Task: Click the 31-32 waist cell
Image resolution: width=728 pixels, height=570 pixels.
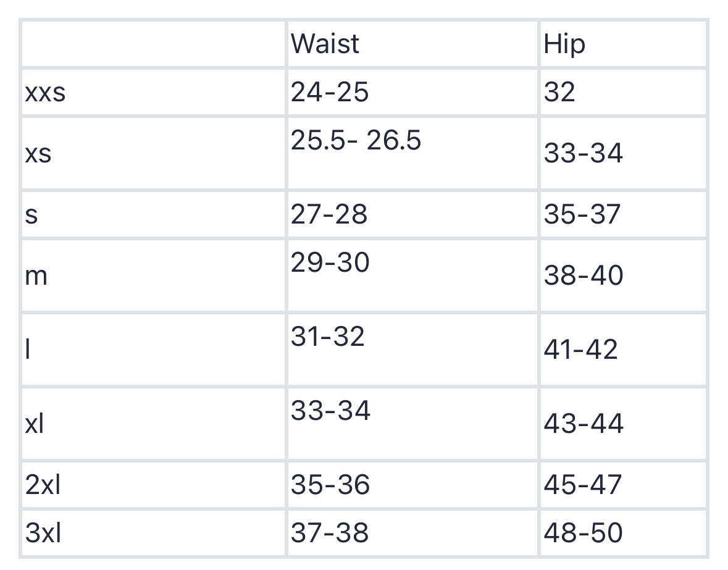Action: 328,337
